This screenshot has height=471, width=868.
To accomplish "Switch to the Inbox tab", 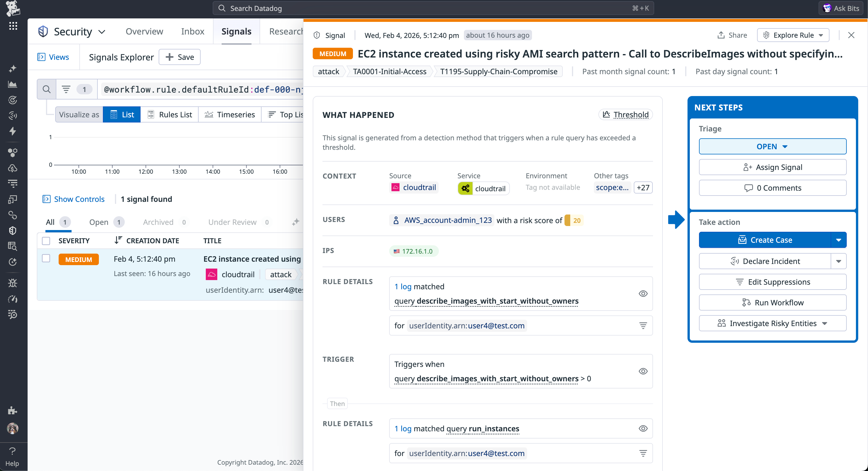I will (x=192, y=31).
